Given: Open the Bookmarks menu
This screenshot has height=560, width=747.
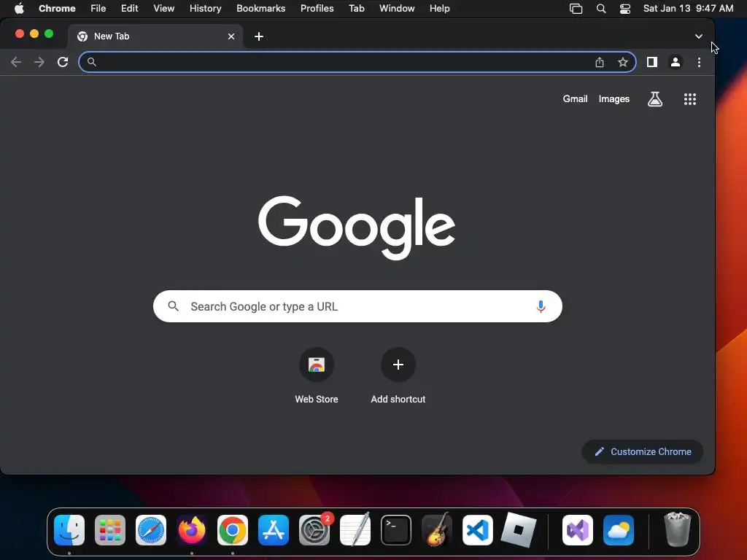Looking at the screenshot, I should [x=260, y=8].
